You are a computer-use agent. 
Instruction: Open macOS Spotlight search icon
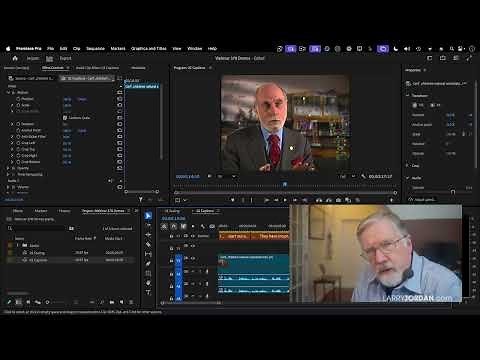pyautogui.click(x=452, y=49)
